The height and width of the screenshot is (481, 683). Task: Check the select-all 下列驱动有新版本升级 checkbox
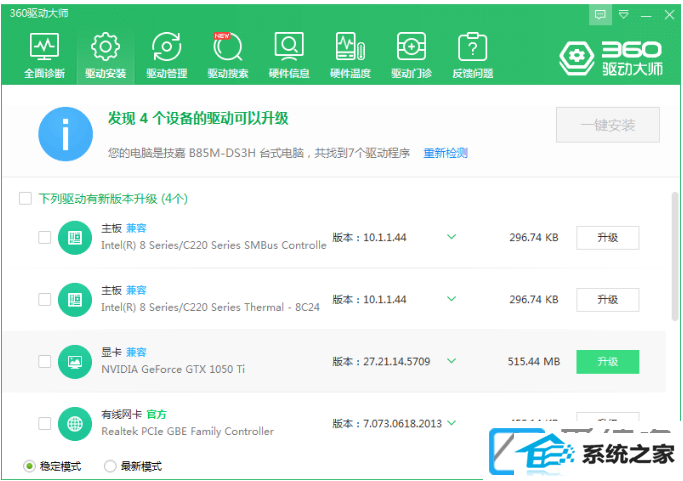[25, 199]
